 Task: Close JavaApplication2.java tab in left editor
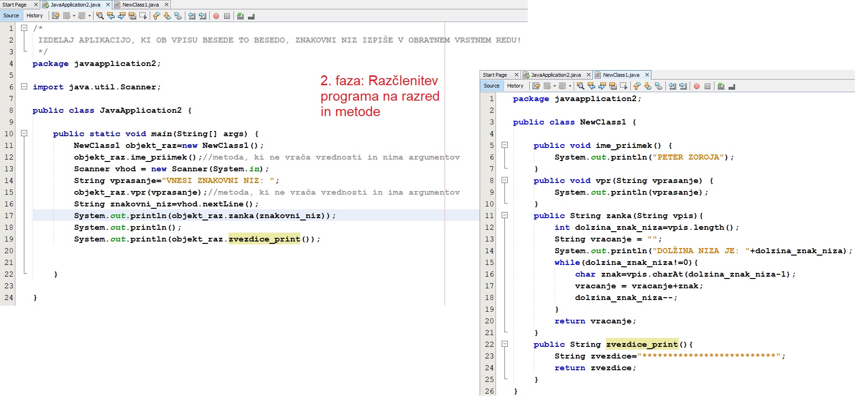(x=108, y=5)
